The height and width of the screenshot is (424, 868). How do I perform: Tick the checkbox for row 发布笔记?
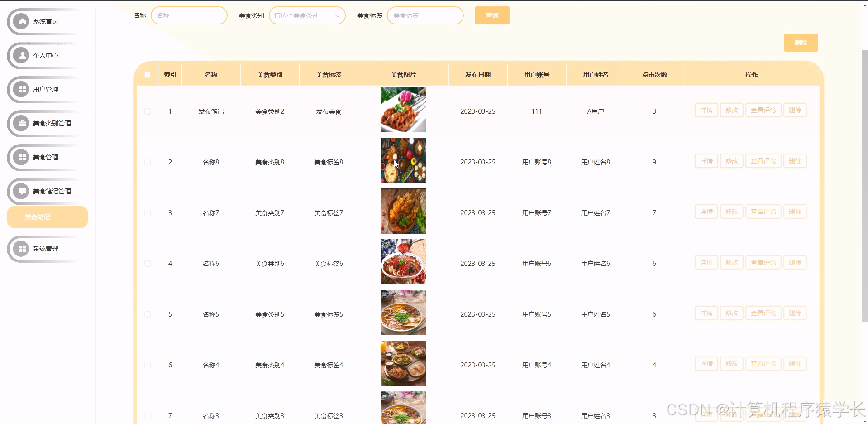point(147,111)
